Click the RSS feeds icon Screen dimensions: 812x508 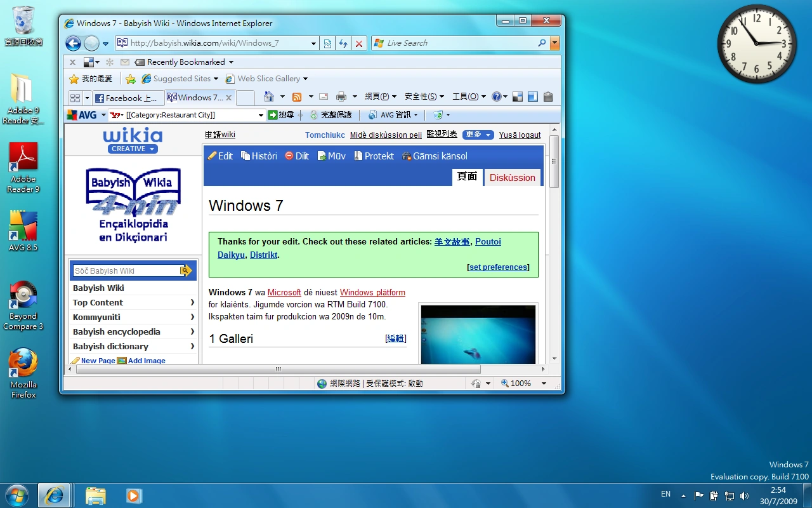point(297,97)
